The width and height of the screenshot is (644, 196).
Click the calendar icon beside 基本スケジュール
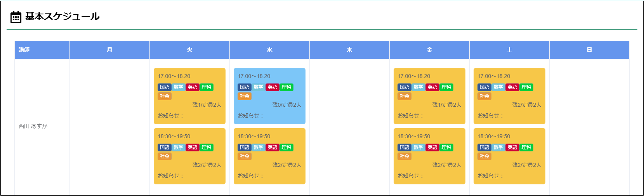[x=16, y=17]
